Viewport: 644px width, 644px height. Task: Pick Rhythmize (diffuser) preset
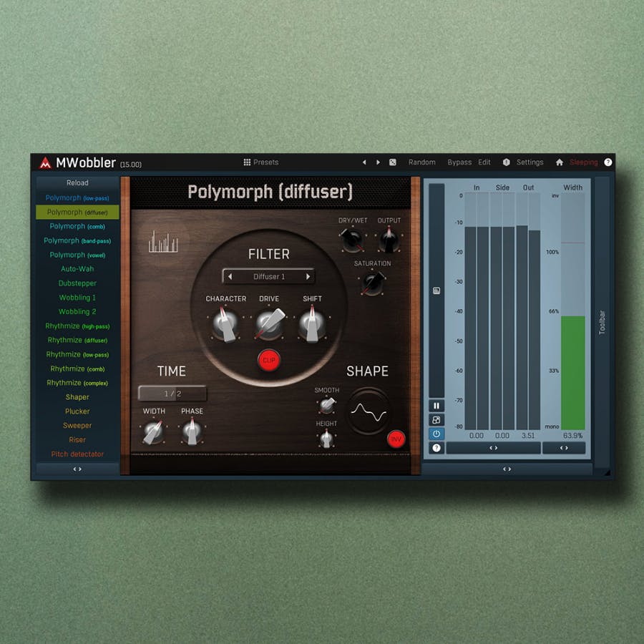pyautogui.click(x=77, y=340)
